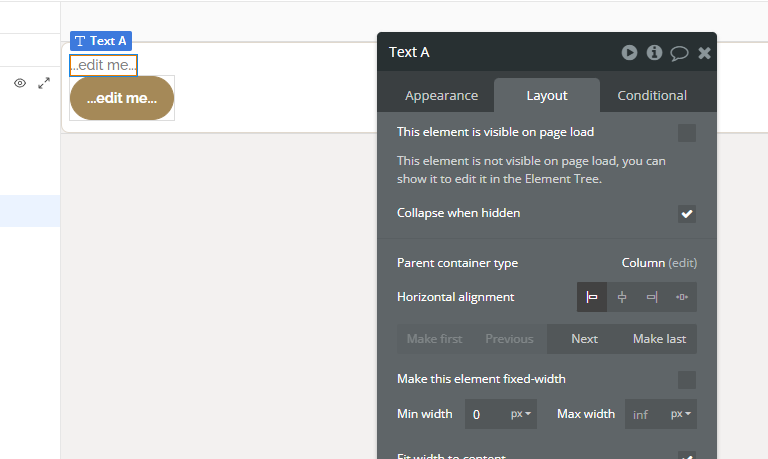The height and width of the screenshot is (459, 768).
Task: Click the Next order button
Action: click(584, 339)
